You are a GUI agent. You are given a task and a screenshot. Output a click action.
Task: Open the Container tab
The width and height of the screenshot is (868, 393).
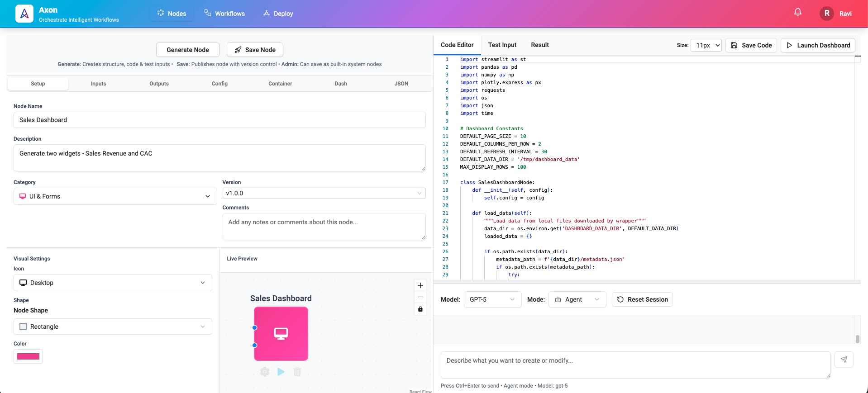tap(280, 84)
